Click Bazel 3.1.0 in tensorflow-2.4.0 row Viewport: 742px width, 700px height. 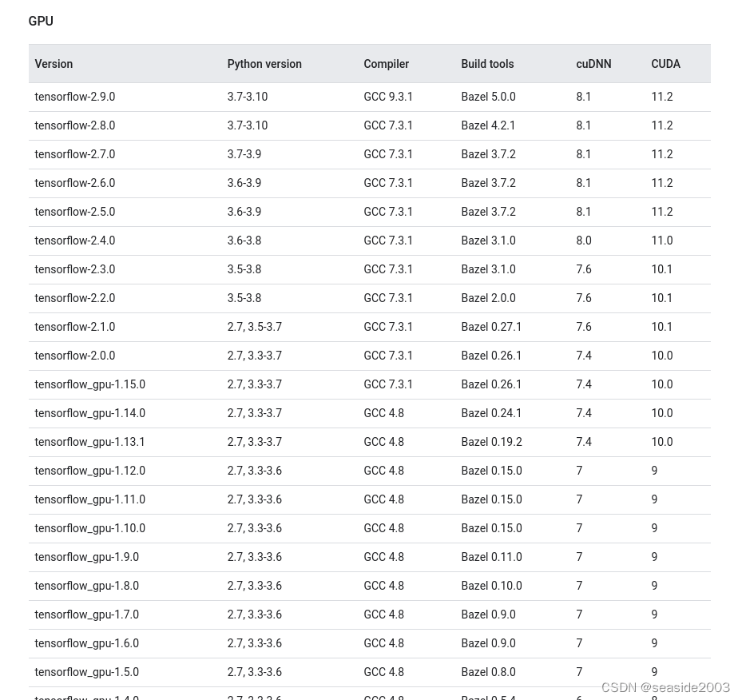pyautogui.click(x=488, y=241)
